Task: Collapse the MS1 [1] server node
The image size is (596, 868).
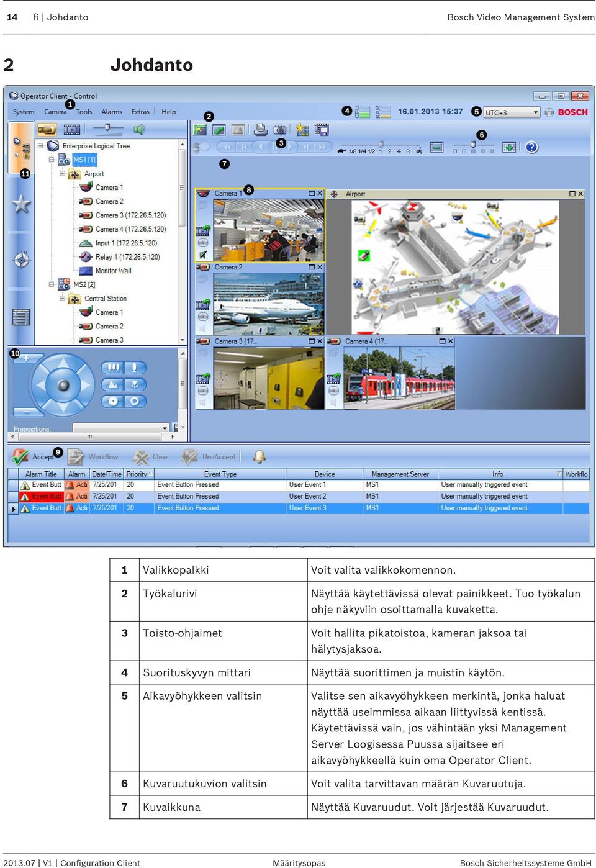Action: coord(52,160)
